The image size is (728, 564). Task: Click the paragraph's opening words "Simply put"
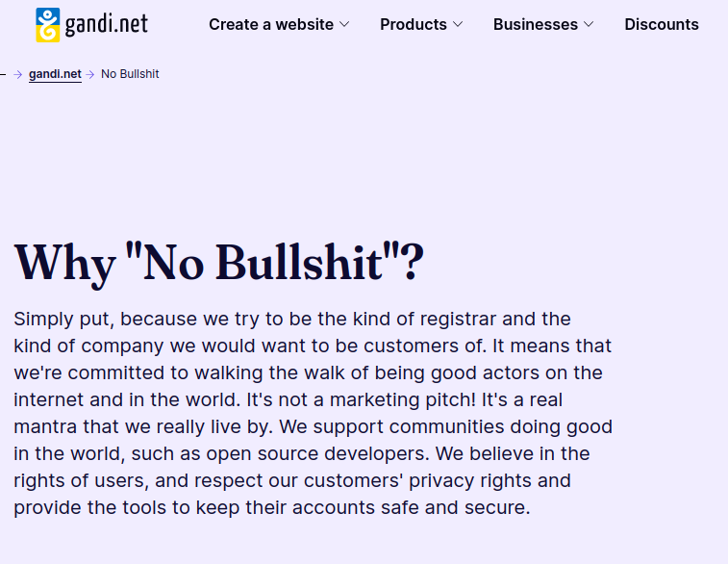tap(63, 319)
